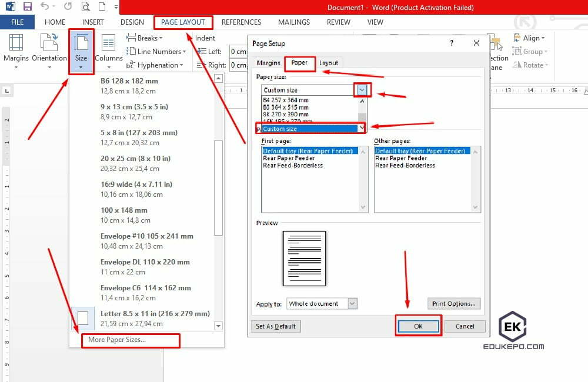Viewport: 588px width, 382px height.
Task: Choose B4 257 x 364 mm in dropdown
Action: [x=310, y=100]
